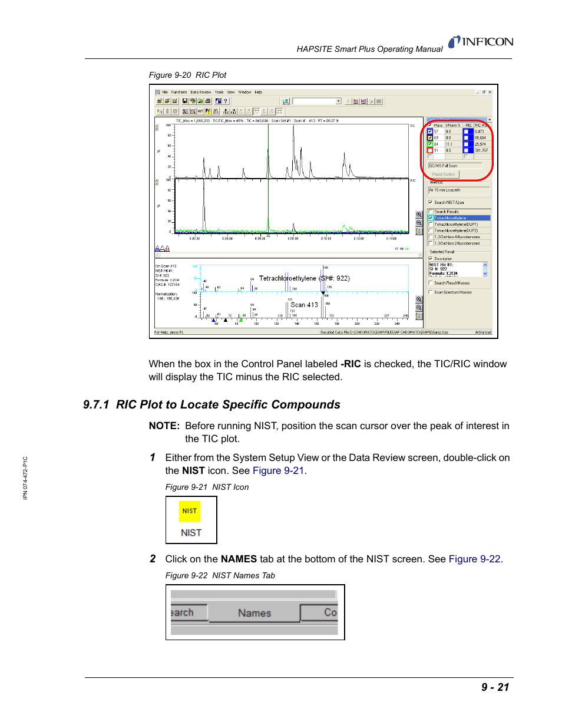Select the Names tab in Figure 9-22

[254, 613]
